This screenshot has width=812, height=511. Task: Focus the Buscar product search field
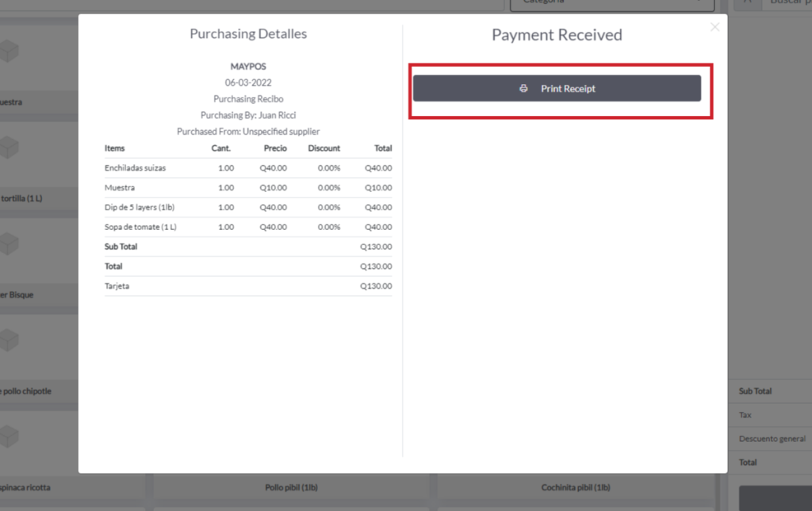tap(787, 3)
